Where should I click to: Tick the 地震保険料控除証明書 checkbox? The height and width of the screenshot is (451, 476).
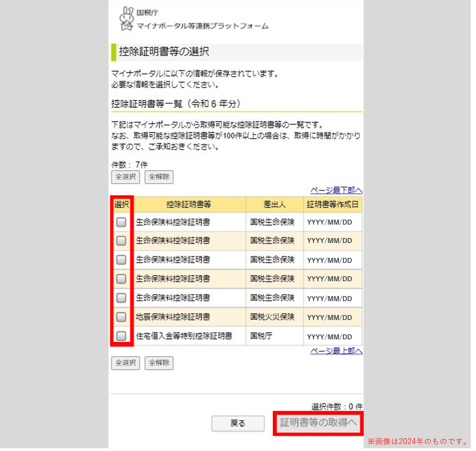click(121, 317)
